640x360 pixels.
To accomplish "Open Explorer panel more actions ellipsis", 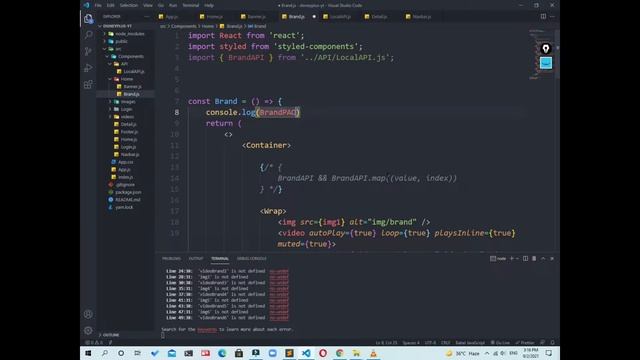I will pos(147,16).
